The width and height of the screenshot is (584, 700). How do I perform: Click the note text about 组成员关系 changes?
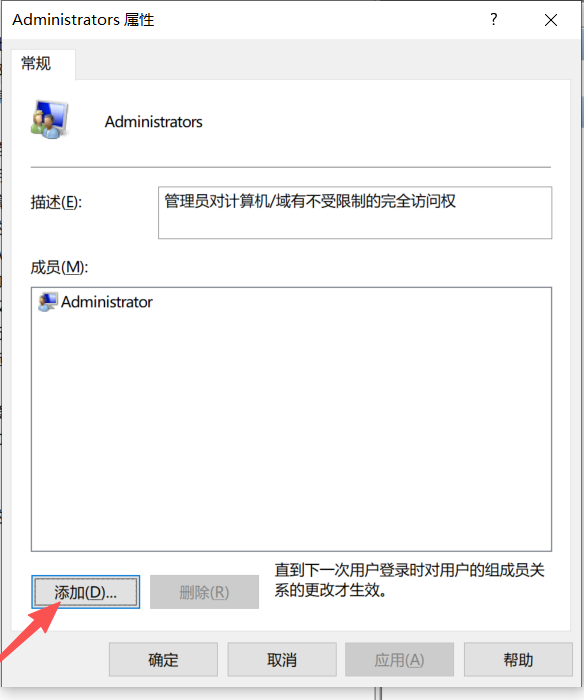[x=409, y=580]
